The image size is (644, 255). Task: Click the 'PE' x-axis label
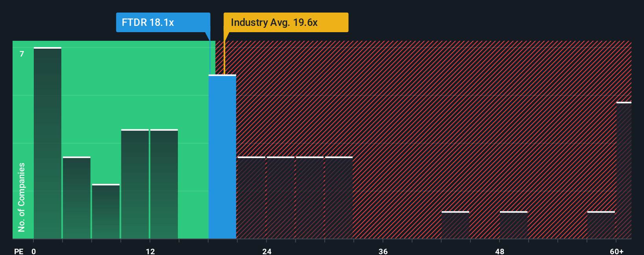(x=19, y=251)
